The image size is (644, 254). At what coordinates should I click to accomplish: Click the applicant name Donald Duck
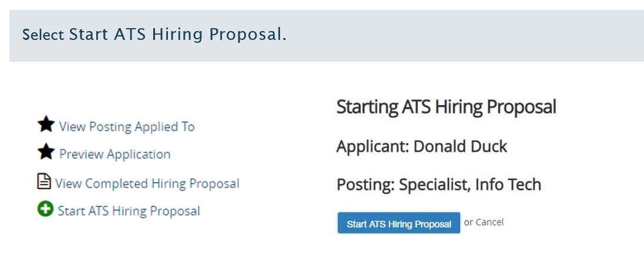[460, 147]
